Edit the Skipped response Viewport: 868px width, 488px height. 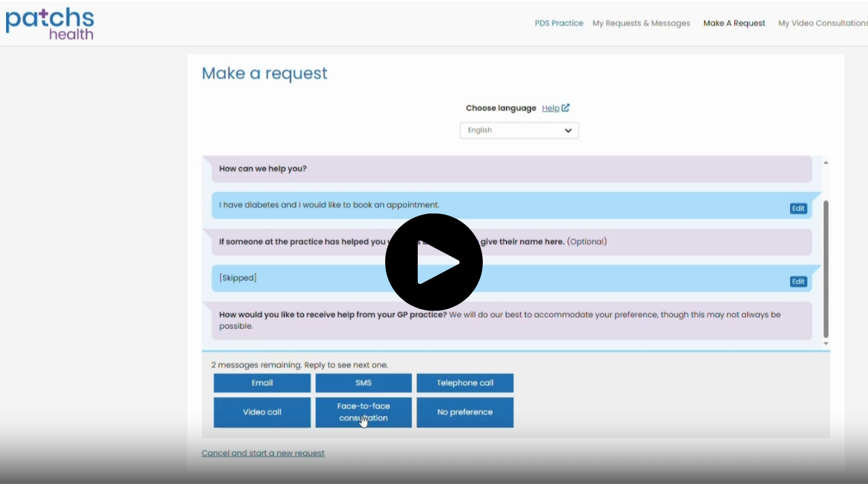coord(798,281)
